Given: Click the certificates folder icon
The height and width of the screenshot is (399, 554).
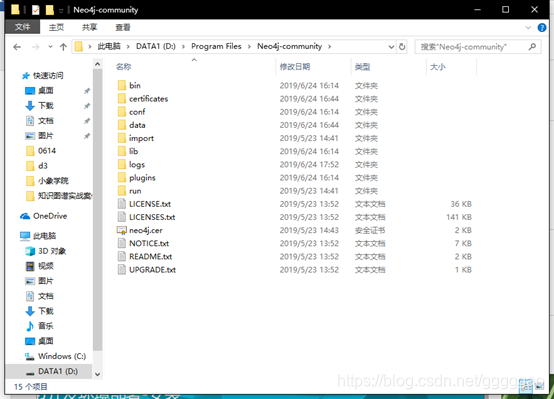Looking at the screenshot, I should (122, 99).
